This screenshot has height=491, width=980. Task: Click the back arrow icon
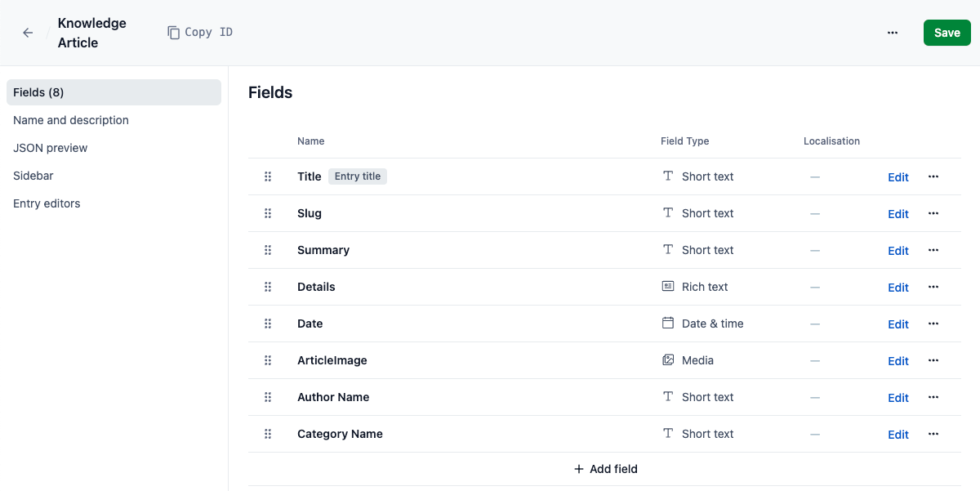click(x=28, y=33)
